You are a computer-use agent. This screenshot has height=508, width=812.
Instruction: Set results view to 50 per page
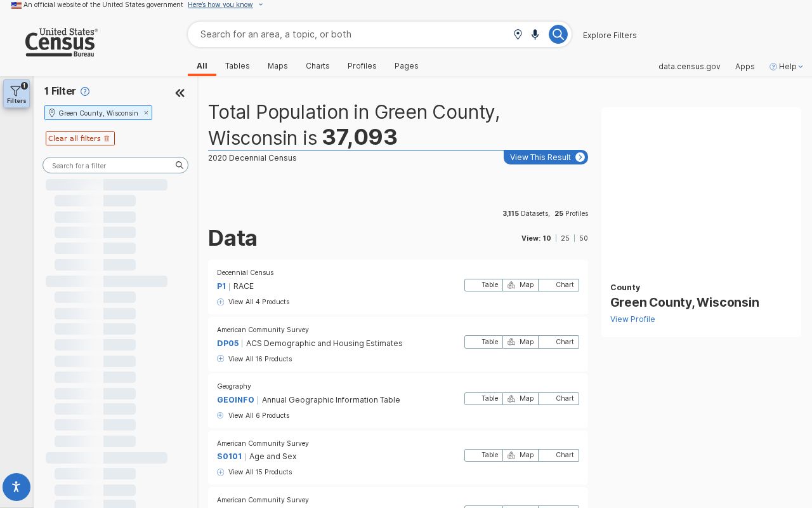coord(584,239)
